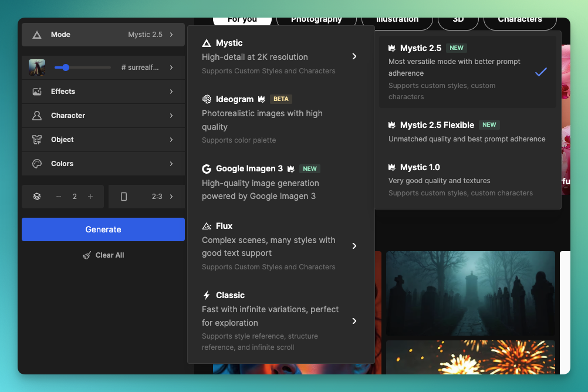Adjust the style strength slider handle

click(x=66, y=67)
